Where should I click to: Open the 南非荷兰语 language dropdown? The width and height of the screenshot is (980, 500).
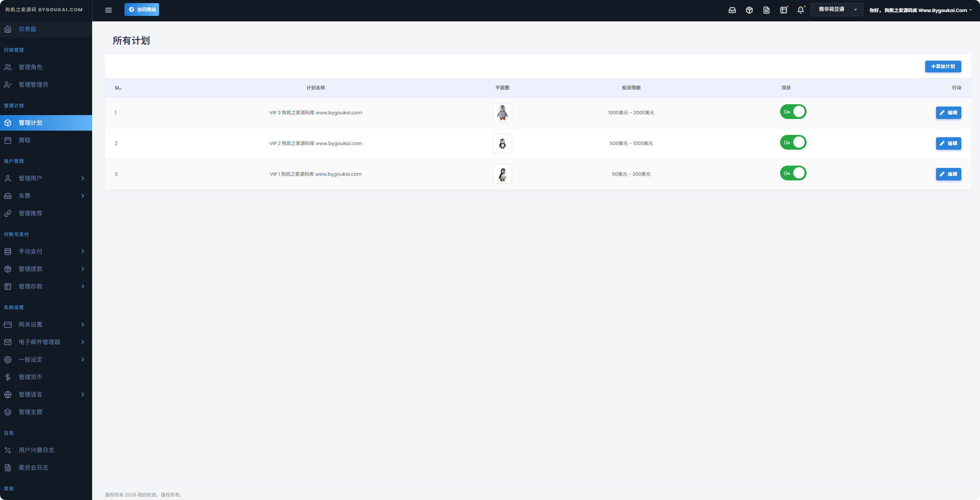click(x=837, y=9)
